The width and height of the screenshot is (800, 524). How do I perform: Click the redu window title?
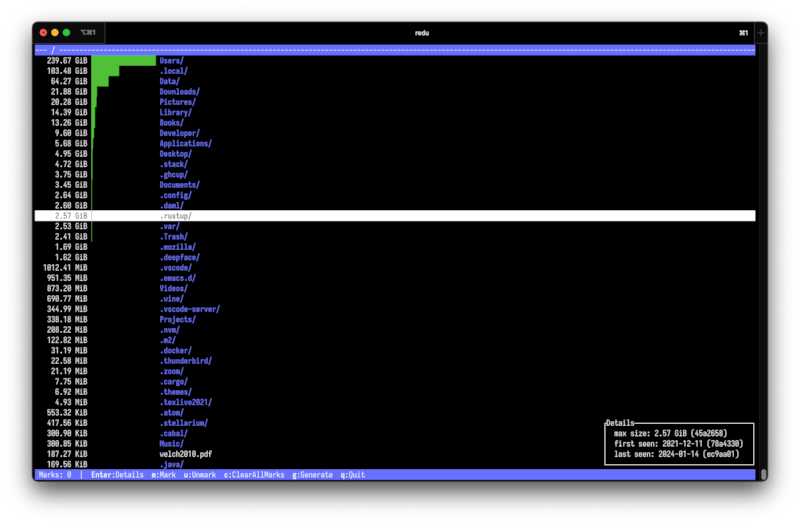[421, 33]
